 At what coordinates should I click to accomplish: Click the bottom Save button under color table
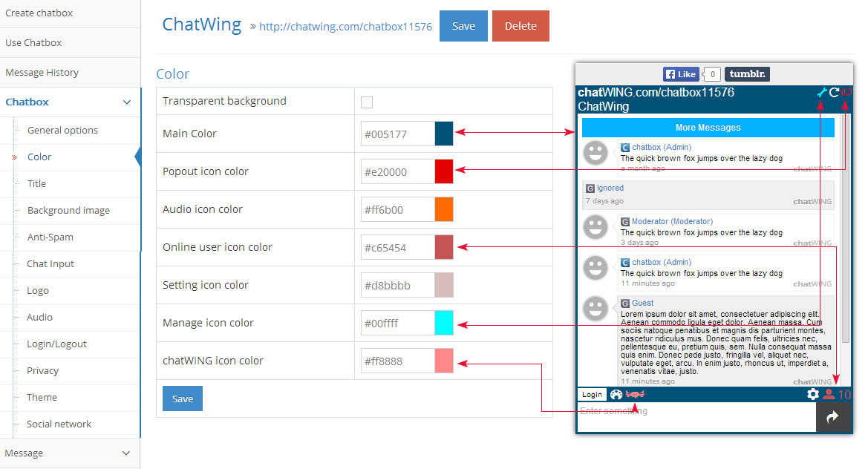click(x=182, y=399)
